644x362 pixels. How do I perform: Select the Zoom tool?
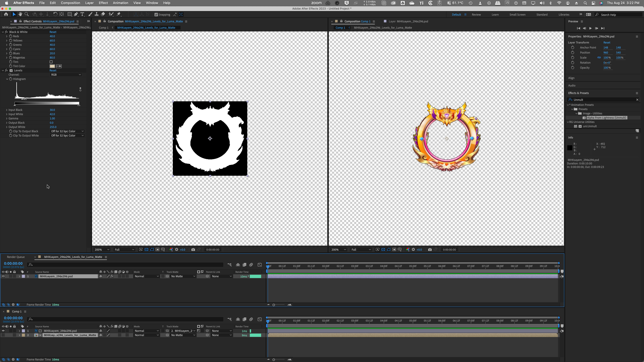pyautogui.click(x=27, y=14)
